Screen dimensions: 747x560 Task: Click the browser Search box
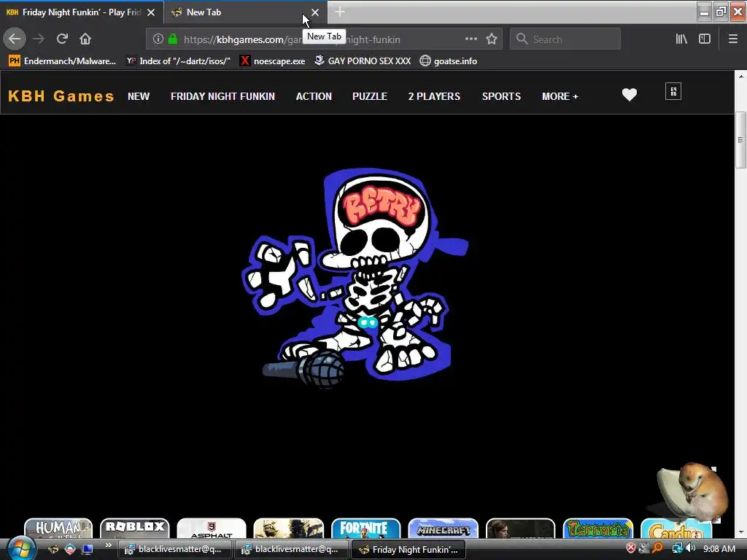[565, 39]
